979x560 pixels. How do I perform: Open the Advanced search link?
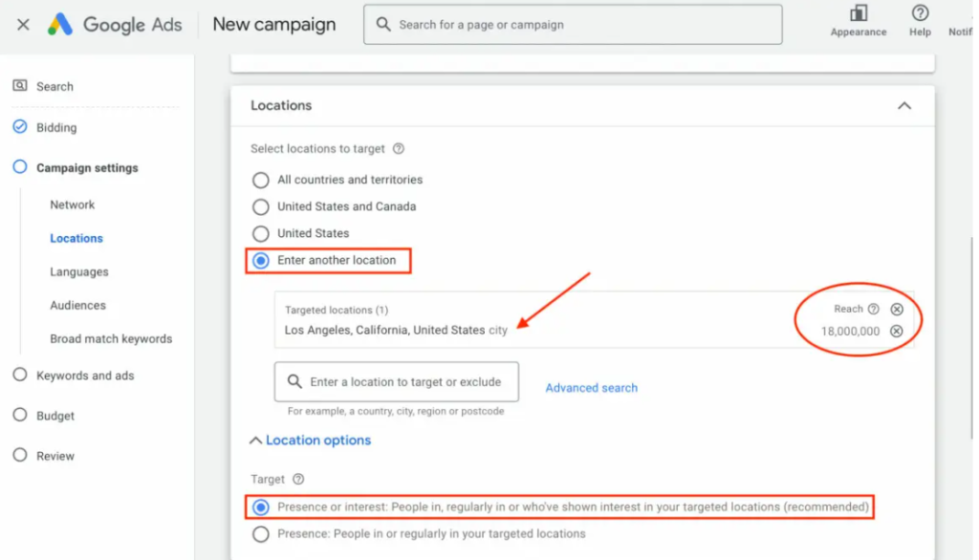[x=591, y=388]
